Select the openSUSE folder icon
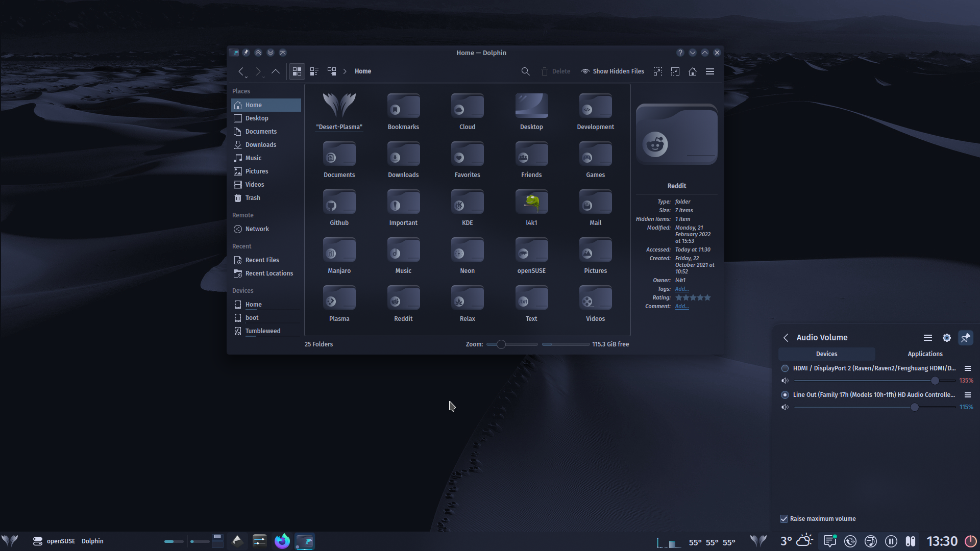 [531, 251]
